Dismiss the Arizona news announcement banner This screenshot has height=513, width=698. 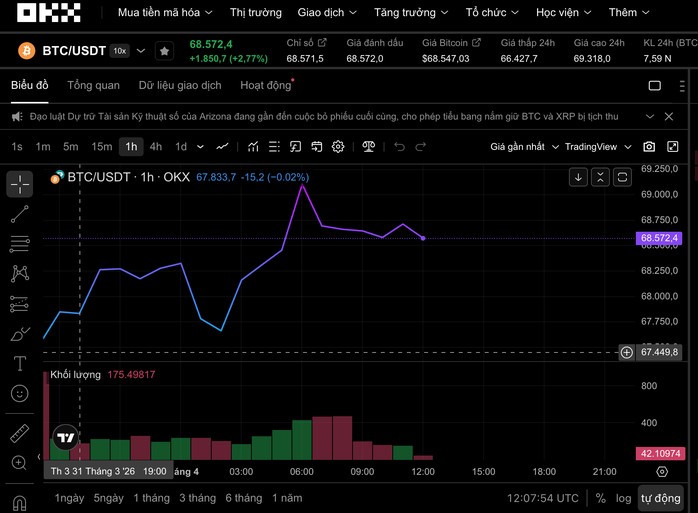tap(679, 117)
